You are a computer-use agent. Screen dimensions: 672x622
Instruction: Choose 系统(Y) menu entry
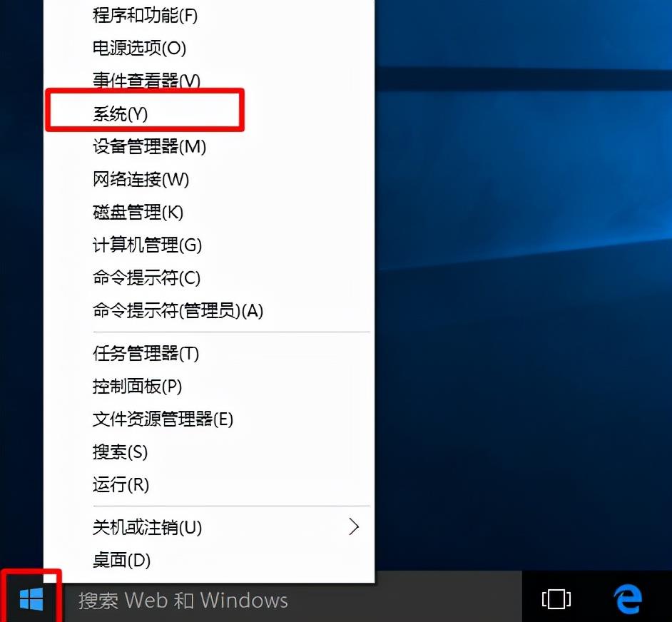click(120, 113)
